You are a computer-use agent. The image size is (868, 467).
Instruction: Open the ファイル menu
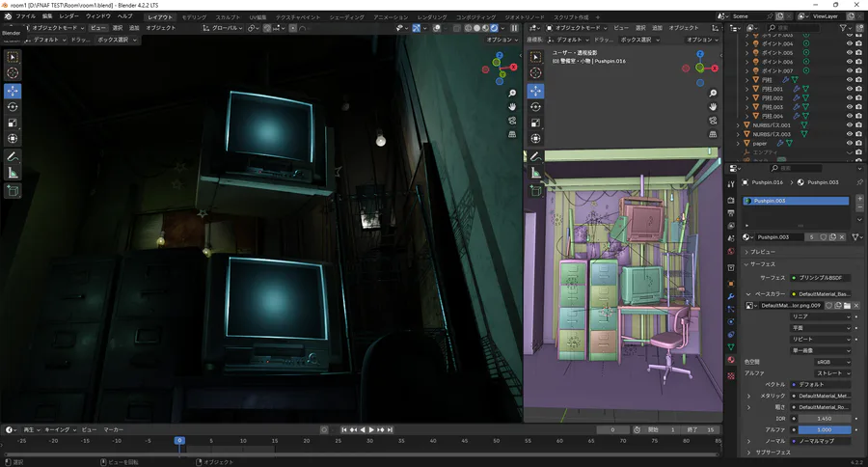click(25, 16)
